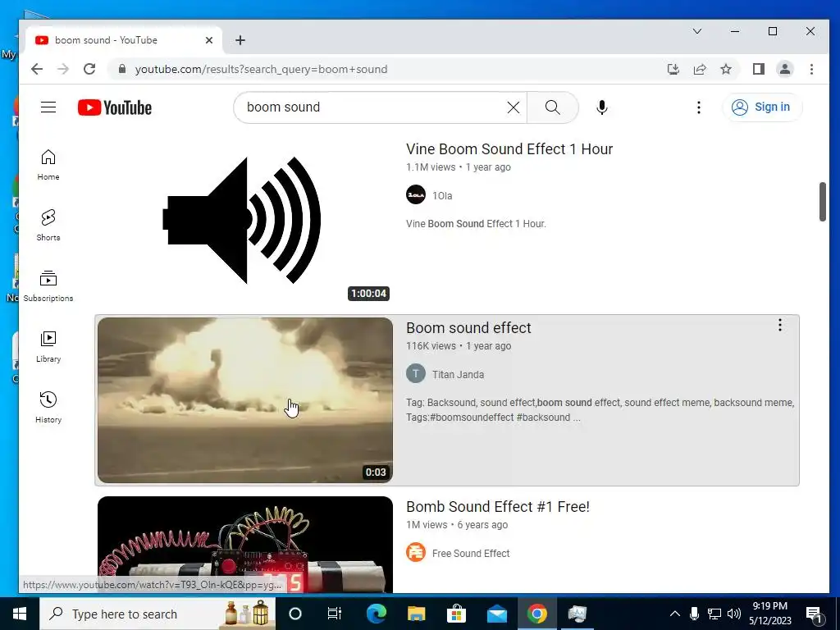The width and height of the screenshot is (840, 630).
Task: Click the 10la channel avatar
Action: pos(416,195)
